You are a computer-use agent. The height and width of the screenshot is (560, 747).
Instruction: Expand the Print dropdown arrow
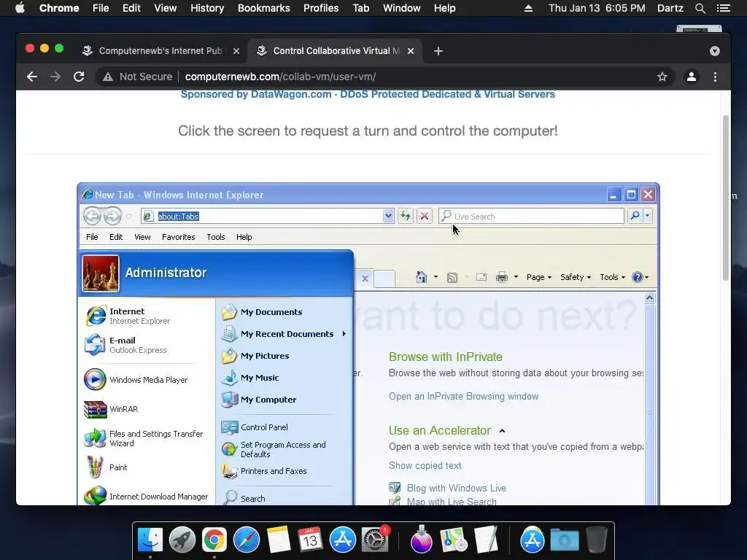pyautogui.click(x=516, y=276)
